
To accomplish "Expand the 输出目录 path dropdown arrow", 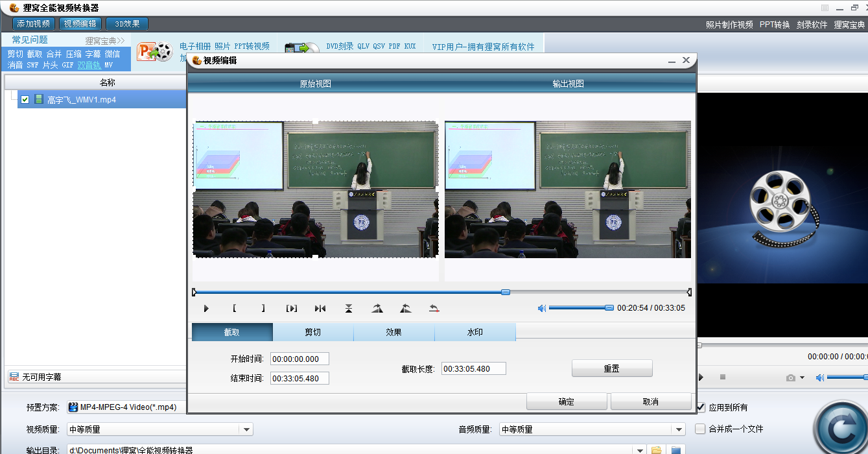I will click(640, 450).
